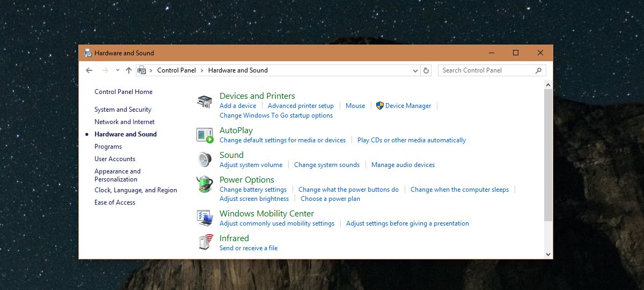
Task: Click Add a device link
Action: coord(238,106)
